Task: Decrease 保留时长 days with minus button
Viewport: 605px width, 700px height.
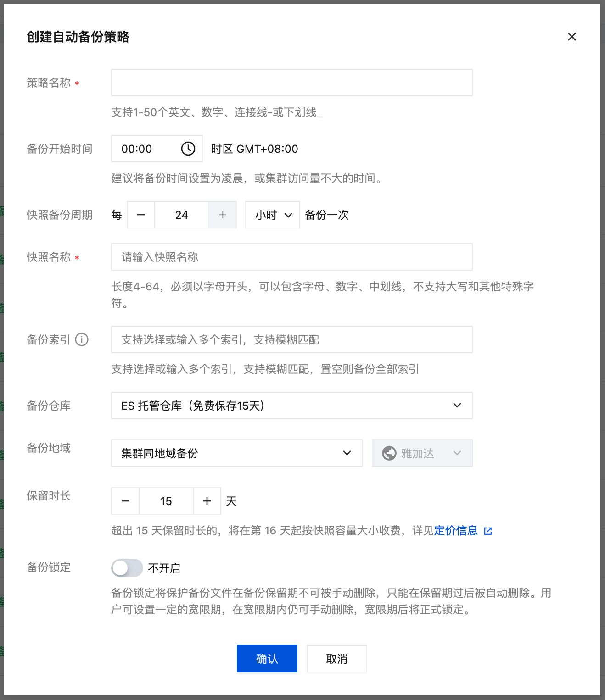Action: pyautogui.click(x=125, y=501)
